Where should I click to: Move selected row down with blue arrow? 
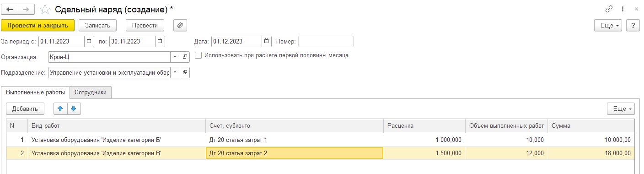coord(74,109)
